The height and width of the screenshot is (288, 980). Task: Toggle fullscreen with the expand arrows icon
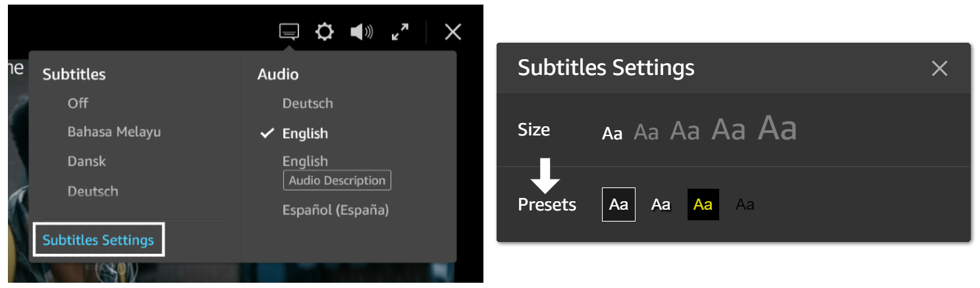tap(400, 32)
